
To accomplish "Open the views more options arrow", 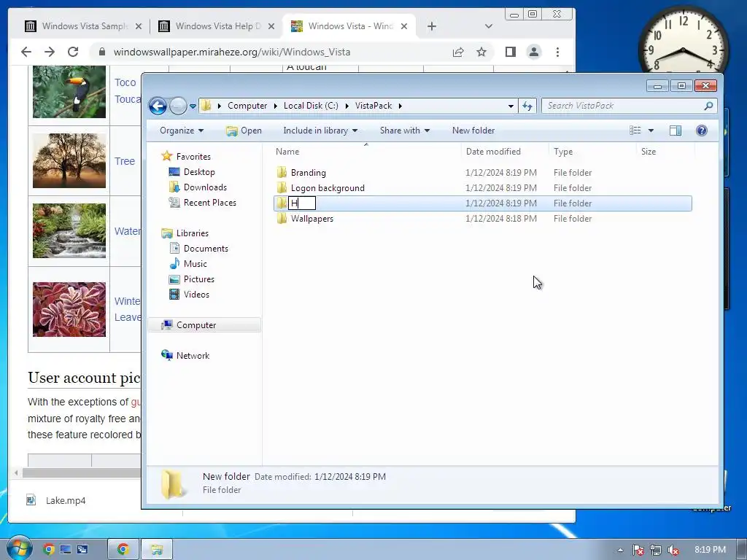I will click(x=651, y=131).
